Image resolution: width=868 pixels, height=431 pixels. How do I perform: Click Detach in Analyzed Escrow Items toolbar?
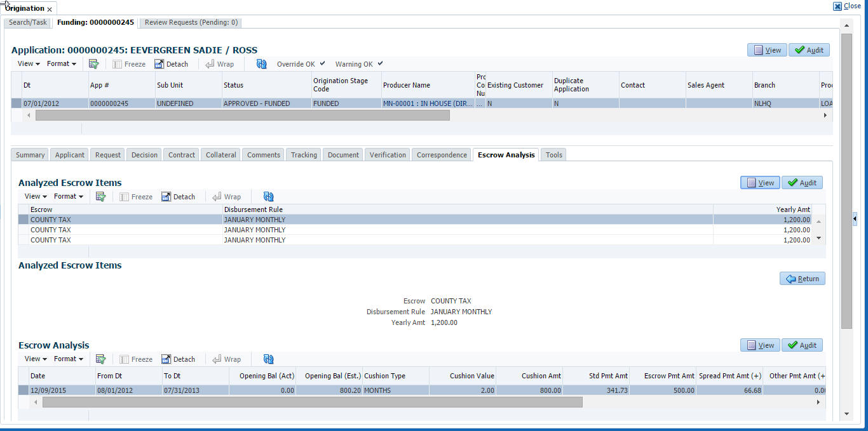(x=178, y=197)
